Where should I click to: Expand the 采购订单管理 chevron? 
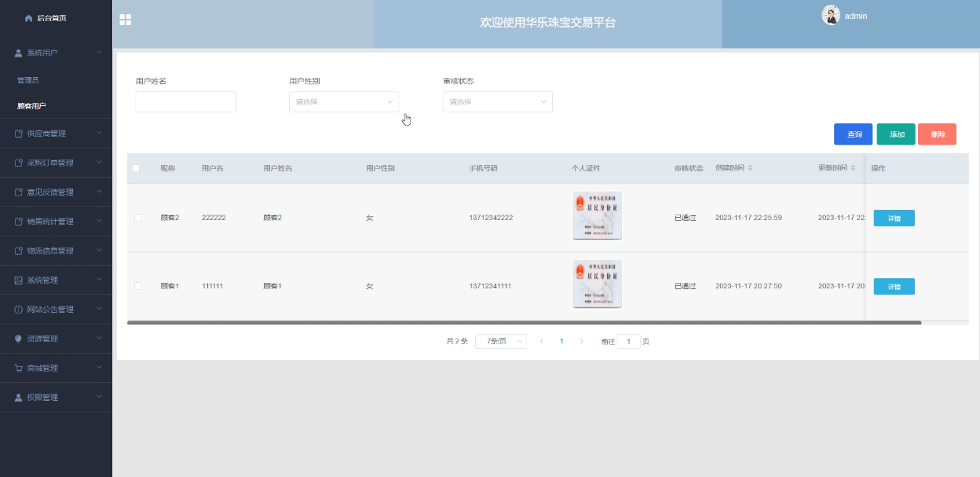pyautogui.click(x=99, y=163)
